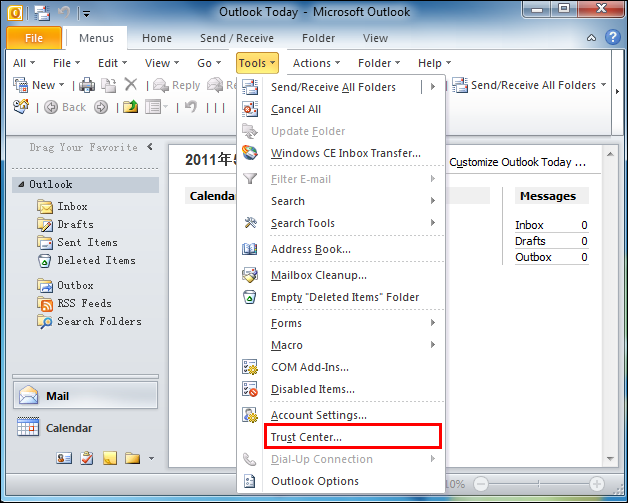Click the folder up-one-level icon
Screen dimensions: 628x503
coord(131,107)
